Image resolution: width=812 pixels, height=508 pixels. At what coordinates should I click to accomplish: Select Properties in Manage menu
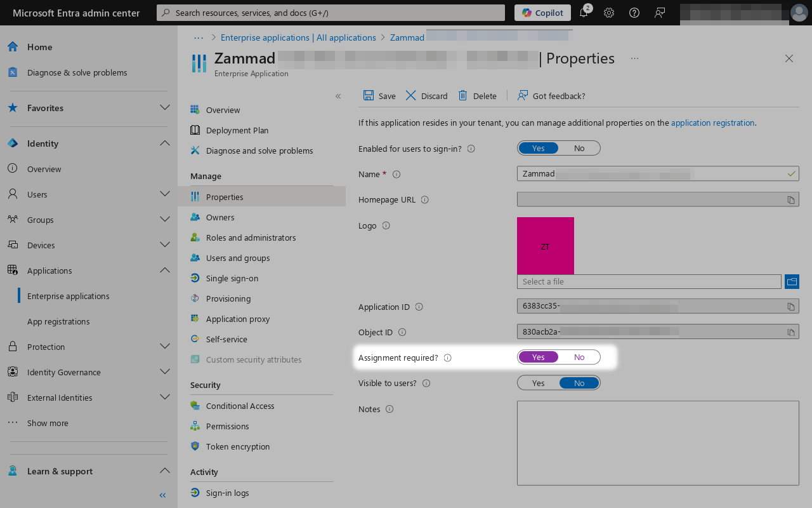[261, 197]
